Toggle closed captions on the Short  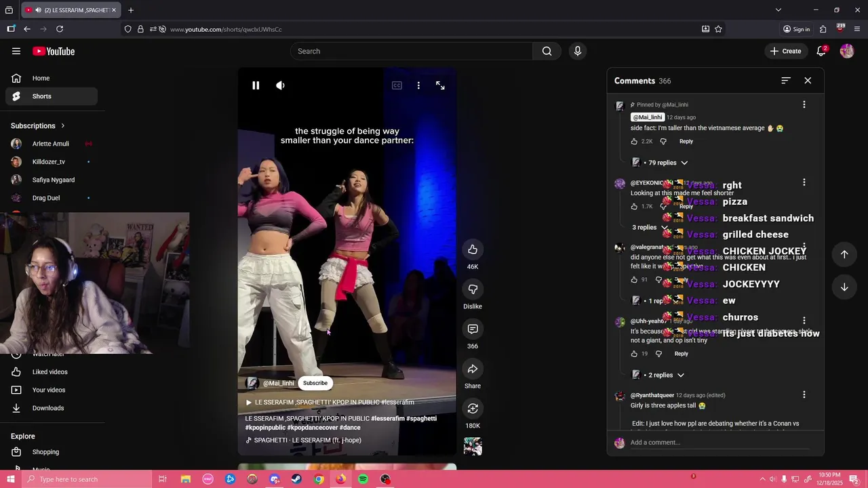[x=397, y=85]
